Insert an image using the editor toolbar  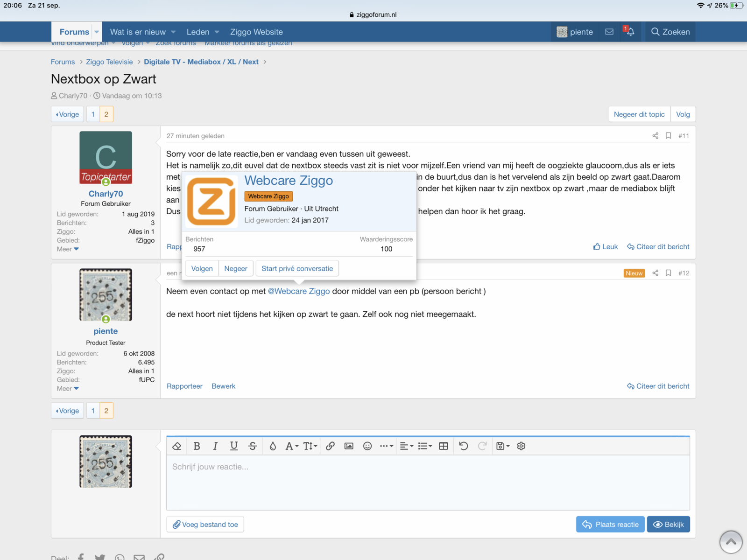[x=349, y=446]
